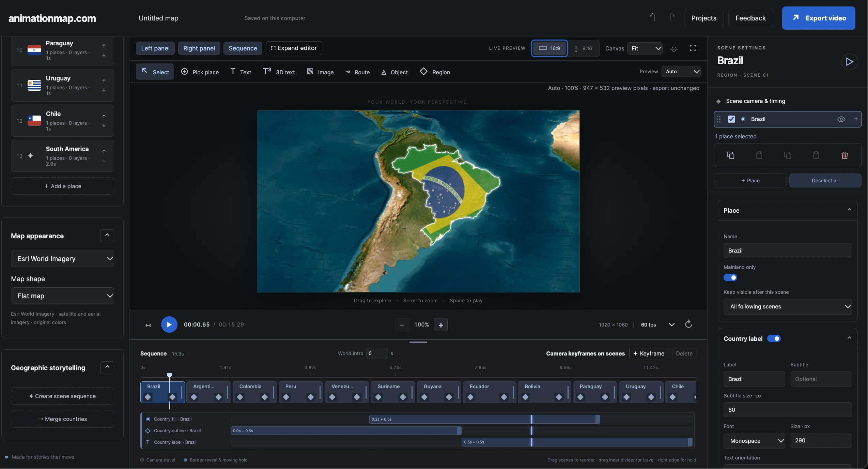This screenshot has width=868, height=469.
Task: Click the undo arrow icon
Action: [652, 17]
